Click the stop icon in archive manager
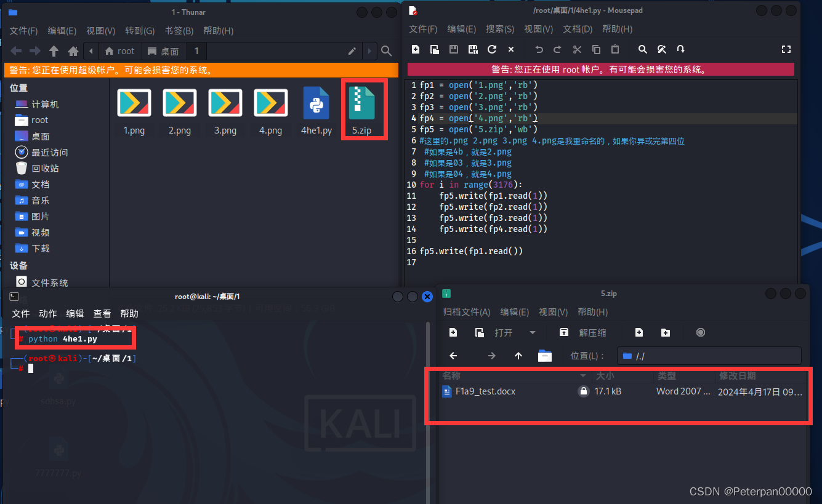This screenshot has height=504, width=822. click(x=700, y=332)
